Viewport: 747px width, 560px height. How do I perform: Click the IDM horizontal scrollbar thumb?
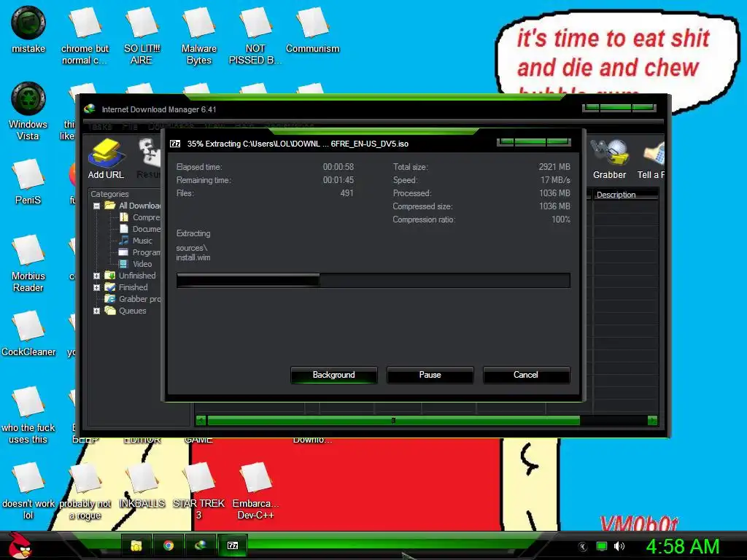click(x=393, y=421)
